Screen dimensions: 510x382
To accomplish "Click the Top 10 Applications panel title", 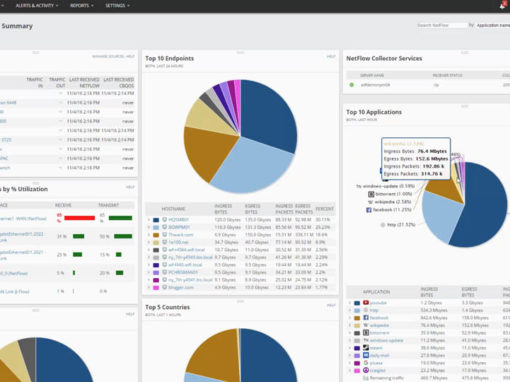I will pos(374,112).
